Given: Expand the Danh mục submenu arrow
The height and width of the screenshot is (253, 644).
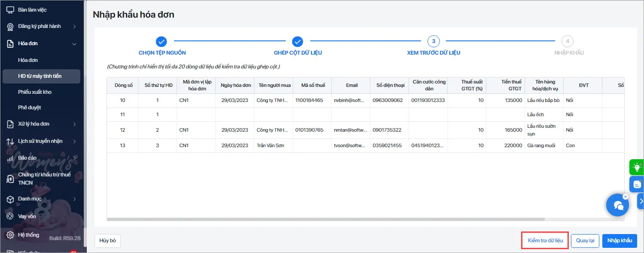Looking at the screenshot, I should pyautogui.click(x=74, y=199).
